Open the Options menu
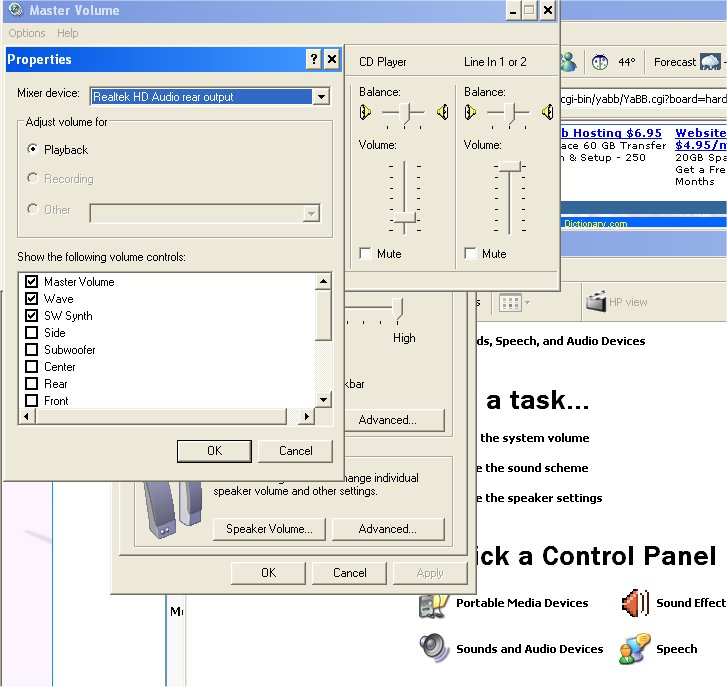 pyautogui.click(x=27, y=34)
